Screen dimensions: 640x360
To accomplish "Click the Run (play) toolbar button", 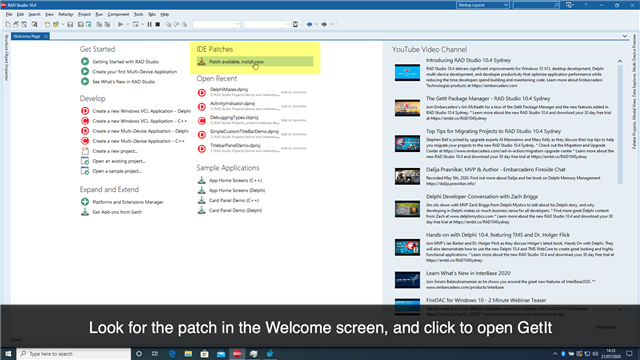I will 120,24.
